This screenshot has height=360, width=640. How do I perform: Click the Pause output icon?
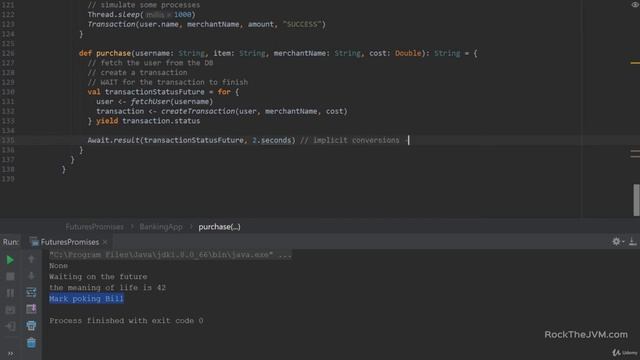pyautogui.click(x=10, y=293)
